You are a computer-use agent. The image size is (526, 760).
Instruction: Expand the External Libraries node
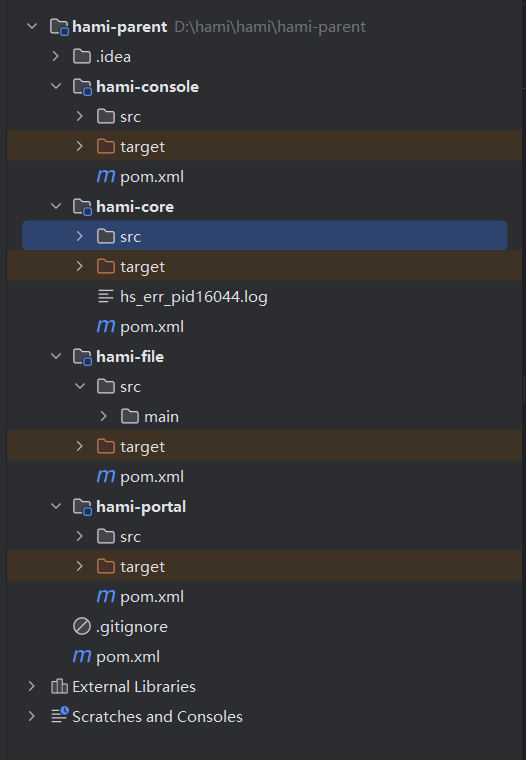[x=32, y=686]
